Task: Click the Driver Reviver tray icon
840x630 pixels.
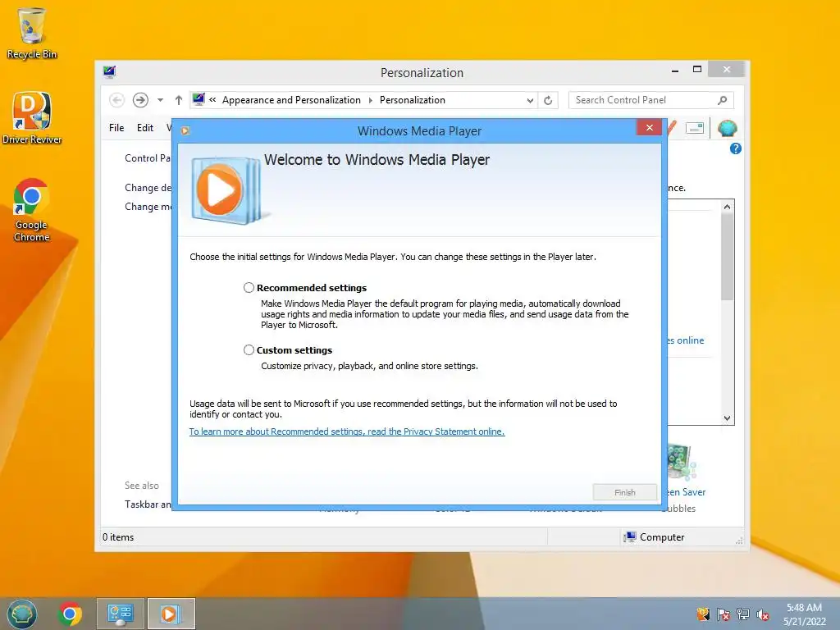Action: pos(703,614)
